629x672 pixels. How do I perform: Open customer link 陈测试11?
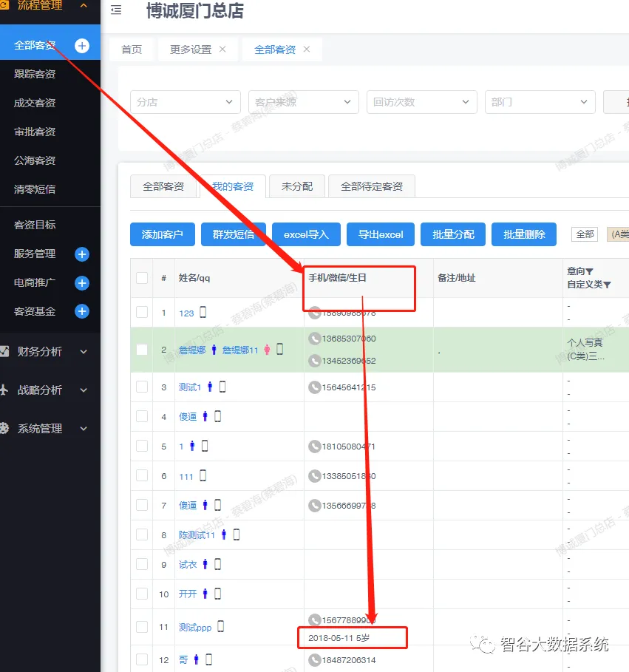click(197, 534)
